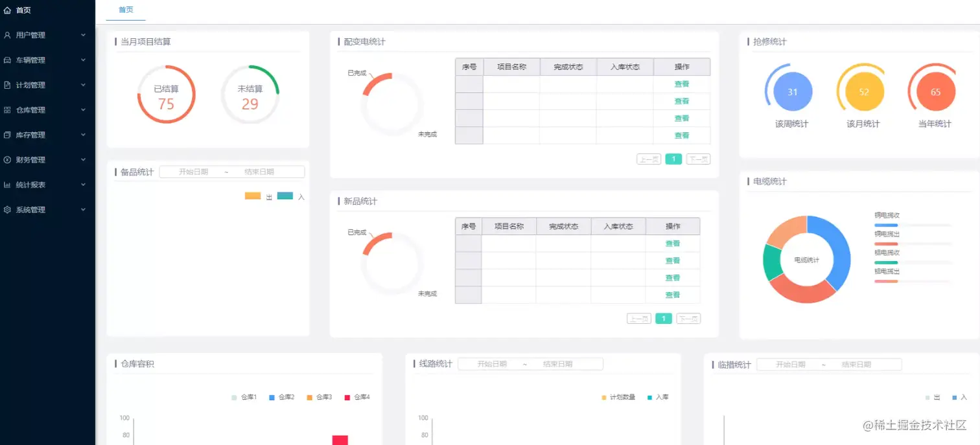Image resolution: width=980 pixels, height=445 pixels.
Task: Toggle 仓库4 legend in 仓库容积 chart
Action: 357,397
